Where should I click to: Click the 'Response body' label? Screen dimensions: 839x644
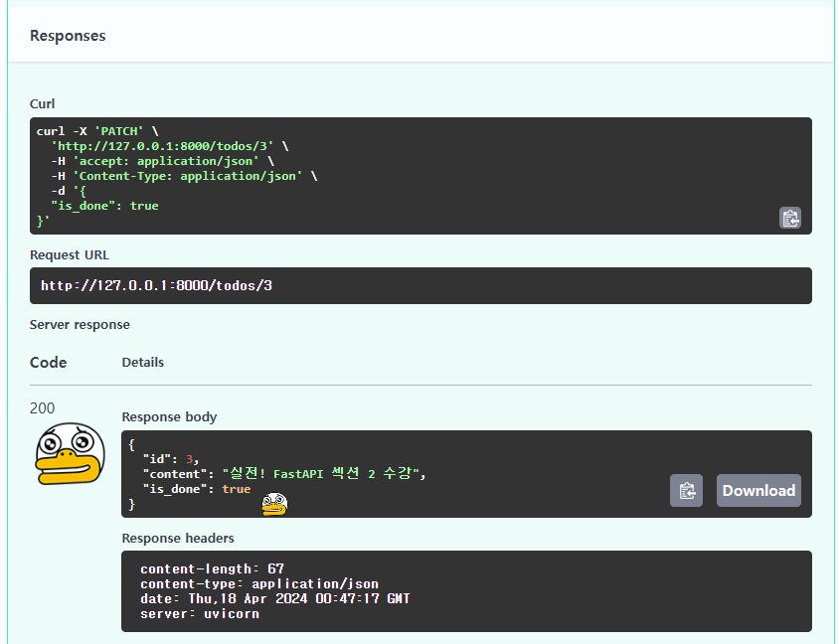coord(169,417)
